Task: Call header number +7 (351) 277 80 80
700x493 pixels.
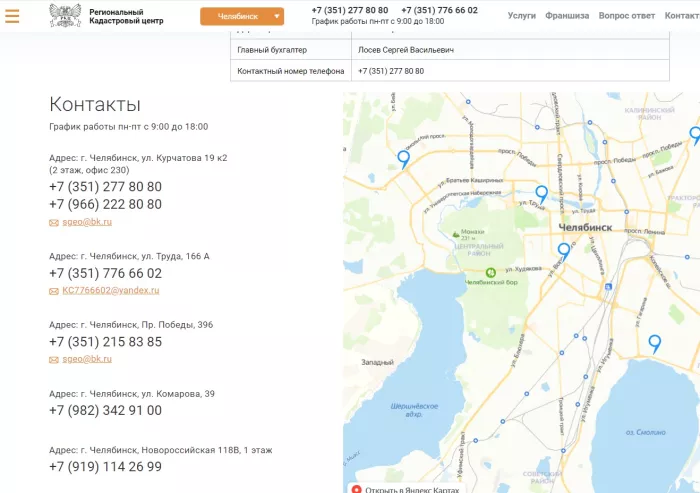Action: (350, 10)
